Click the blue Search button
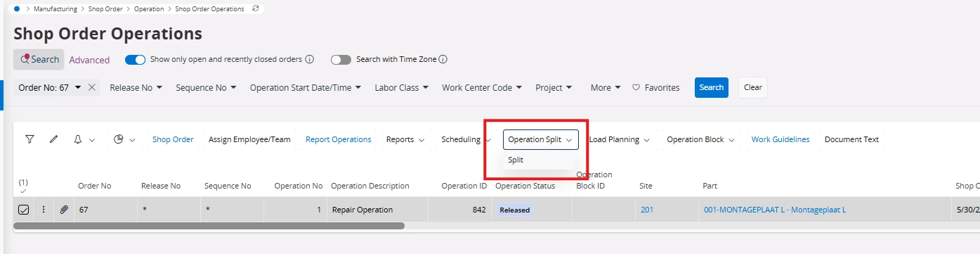 712,87
